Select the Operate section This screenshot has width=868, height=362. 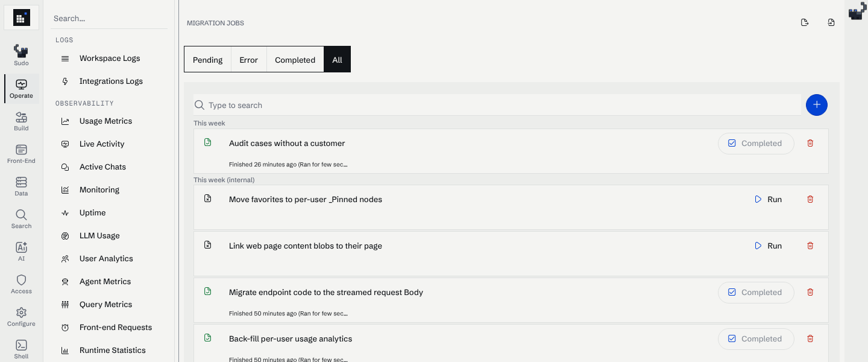pyautogui.click(x=21, y=89)
